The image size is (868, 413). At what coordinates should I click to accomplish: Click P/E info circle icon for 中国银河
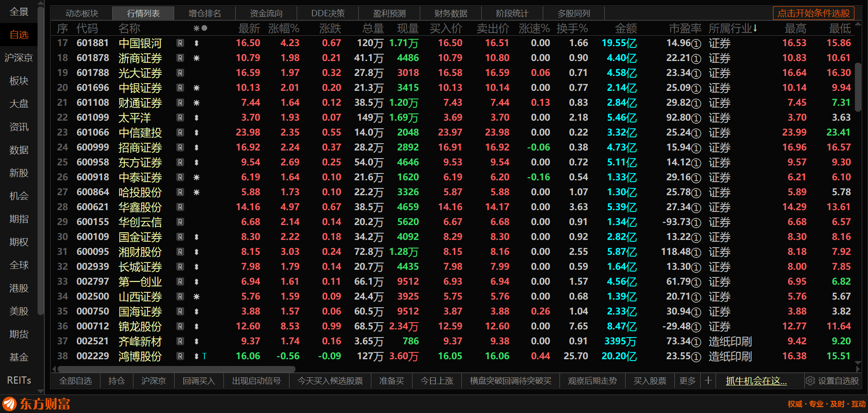(x=697, y=44)
